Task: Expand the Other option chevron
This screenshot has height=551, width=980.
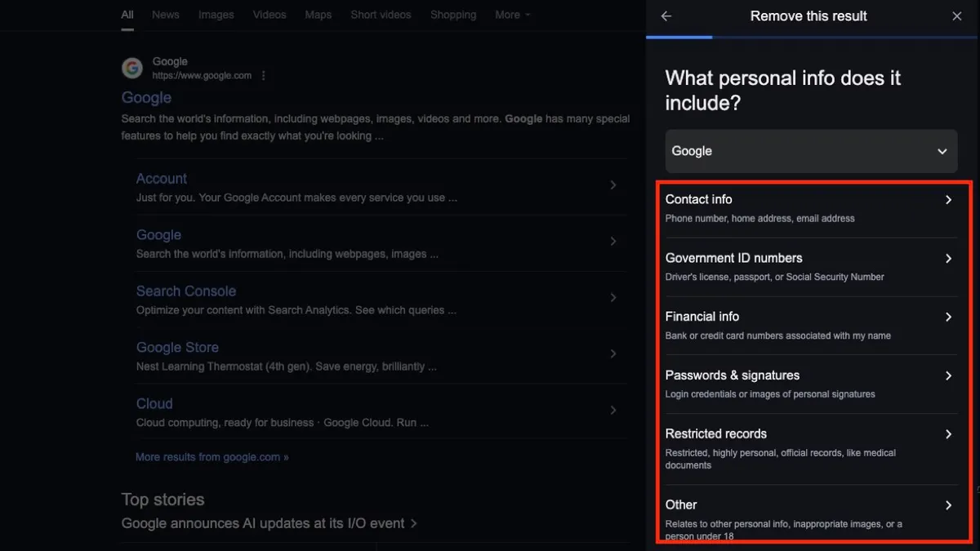Action: [948, 505]
